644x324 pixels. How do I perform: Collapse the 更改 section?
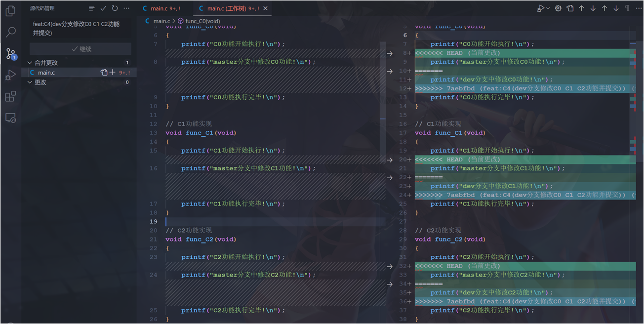coord(30,82)
